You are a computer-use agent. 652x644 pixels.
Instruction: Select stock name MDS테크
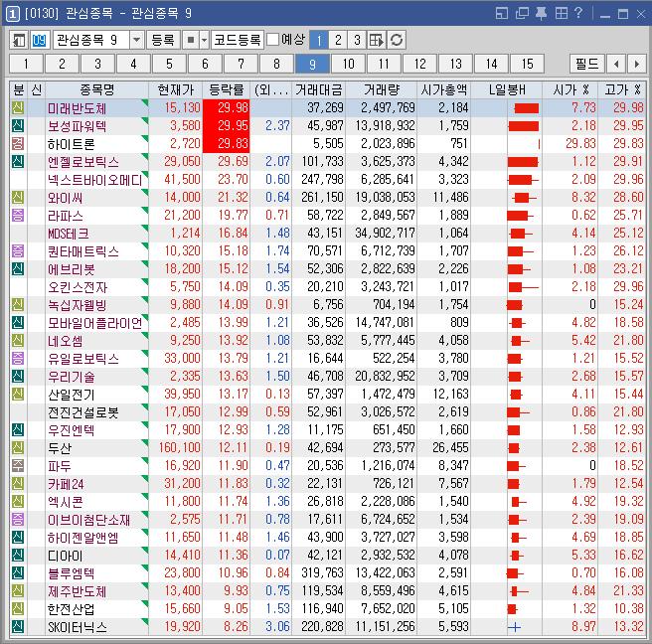(69, 234)
